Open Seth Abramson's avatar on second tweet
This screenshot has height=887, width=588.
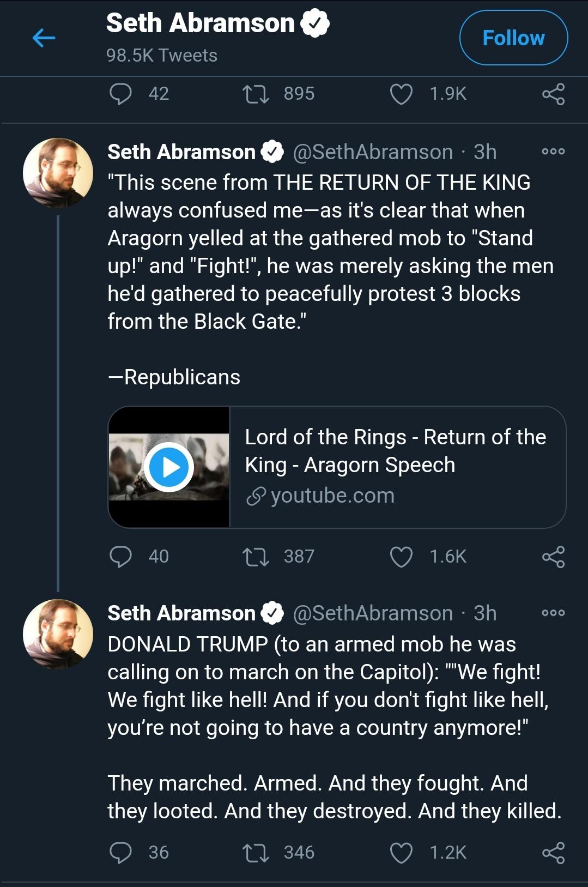(x=58, y=634)
